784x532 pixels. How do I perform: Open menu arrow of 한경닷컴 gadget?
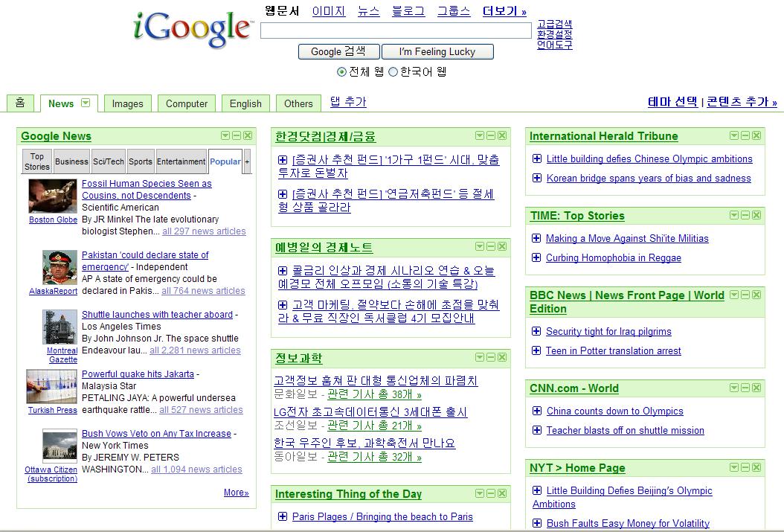tap(480, 135)
